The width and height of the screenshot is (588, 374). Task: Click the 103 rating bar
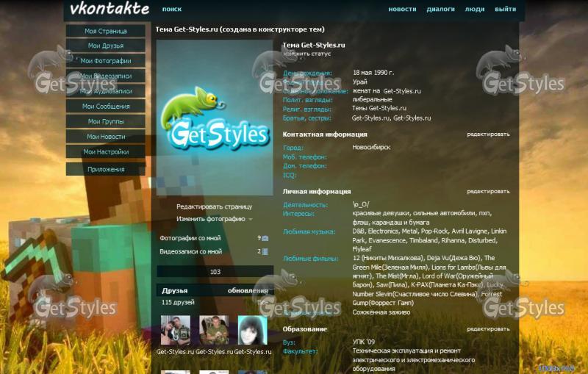coord(215,272)
